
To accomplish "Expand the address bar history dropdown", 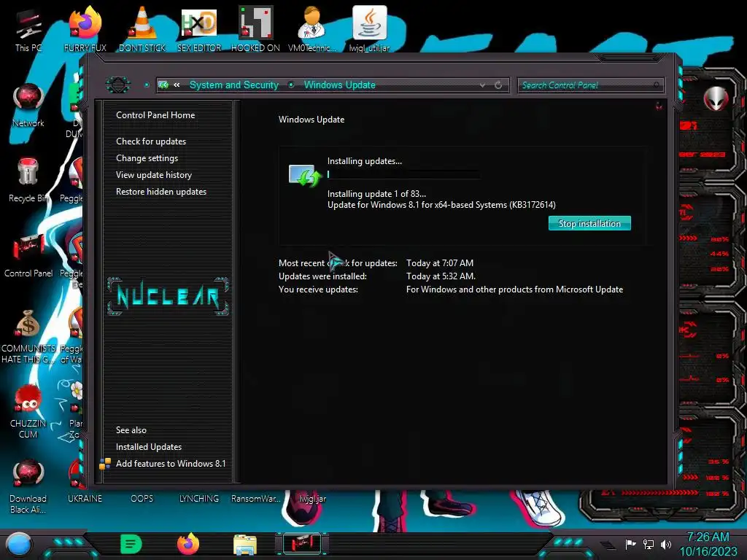I will [483, 85].
